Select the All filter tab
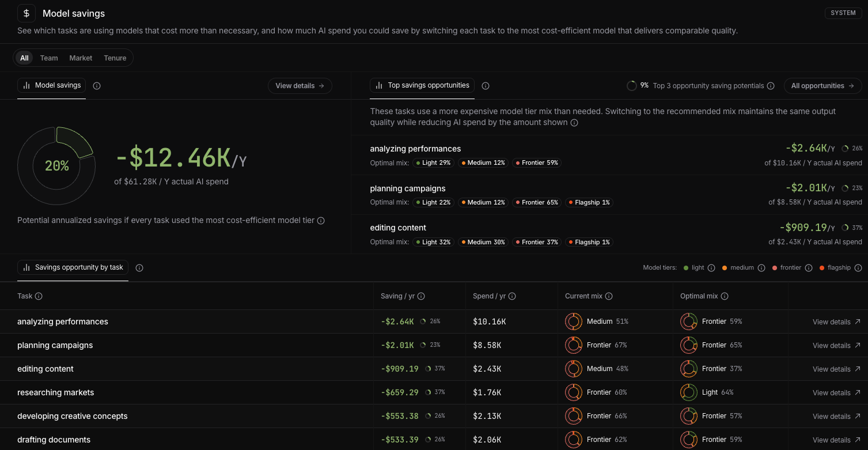868x450 pixels. click(24, 58)
